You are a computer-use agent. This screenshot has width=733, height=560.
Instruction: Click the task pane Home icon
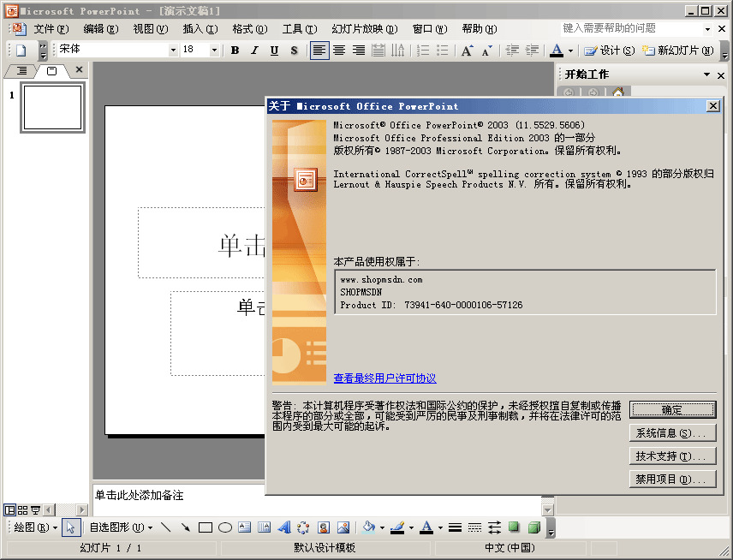[x=618, y=92]
